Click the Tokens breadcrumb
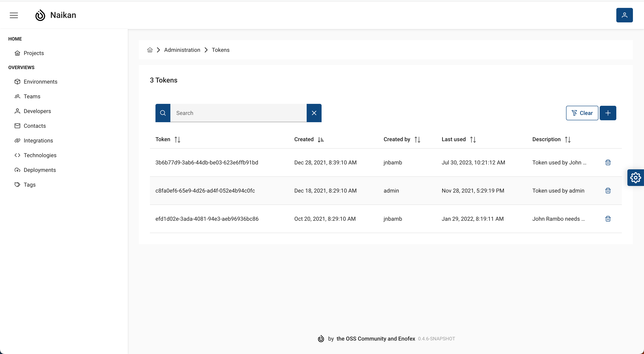 220,50
